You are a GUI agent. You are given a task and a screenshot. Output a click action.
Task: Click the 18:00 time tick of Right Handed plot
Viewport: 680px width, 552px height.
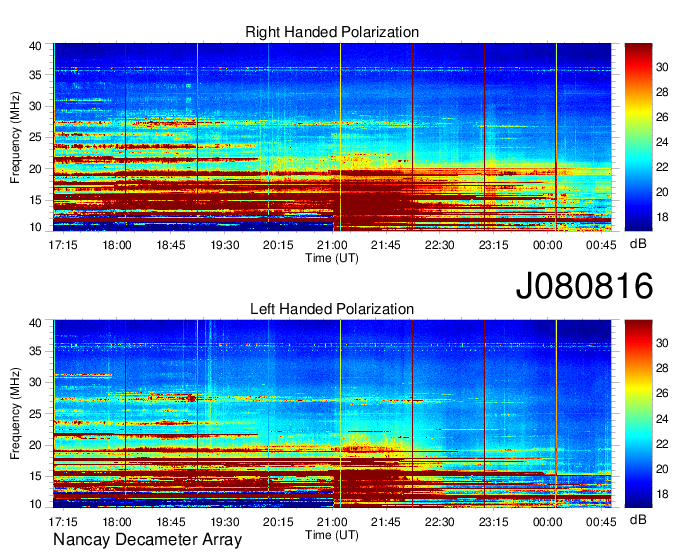(x=117, y=245)
